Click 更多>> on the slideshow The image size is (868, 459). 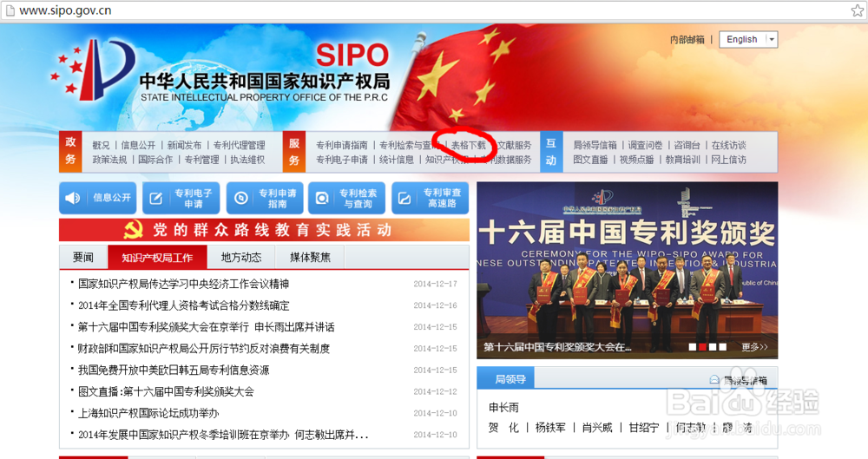[754, 347]
